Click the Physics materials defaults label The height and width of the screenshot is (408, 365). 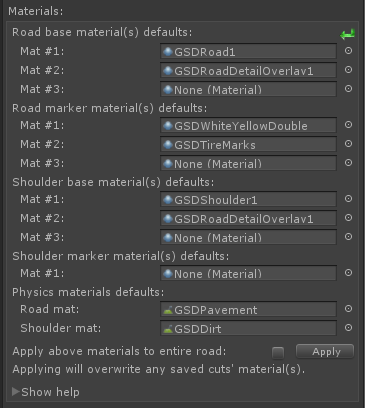pos(88,292)
